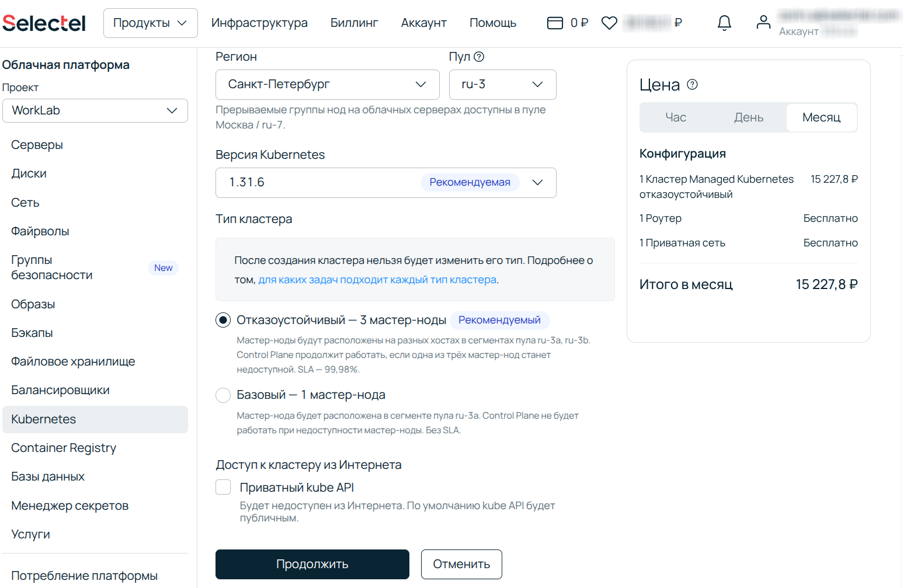Open the WorkLab project selector
The image size is (907, 588).
tap(95, 110)
